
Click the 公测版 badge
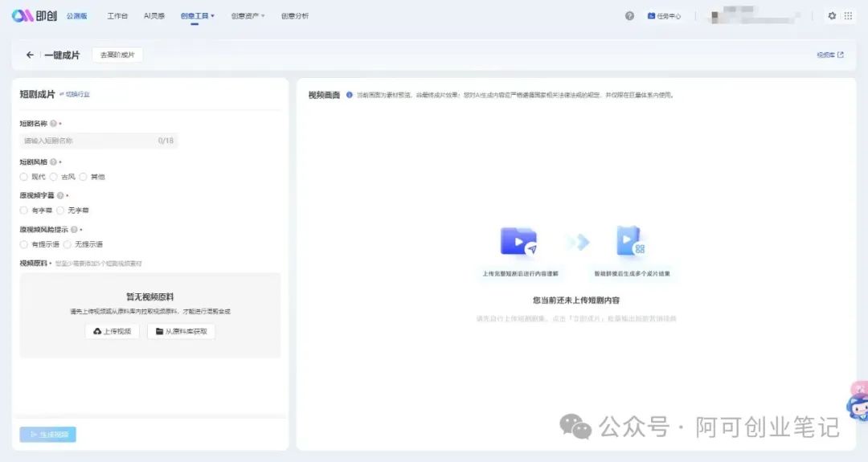77,16
